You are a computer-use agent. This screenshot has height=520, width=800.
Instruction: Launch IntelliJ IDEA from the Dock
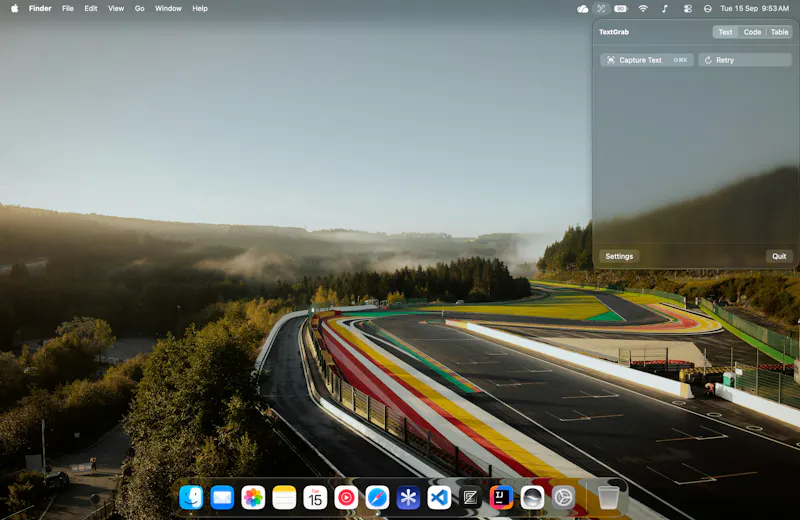coord(501,498)
